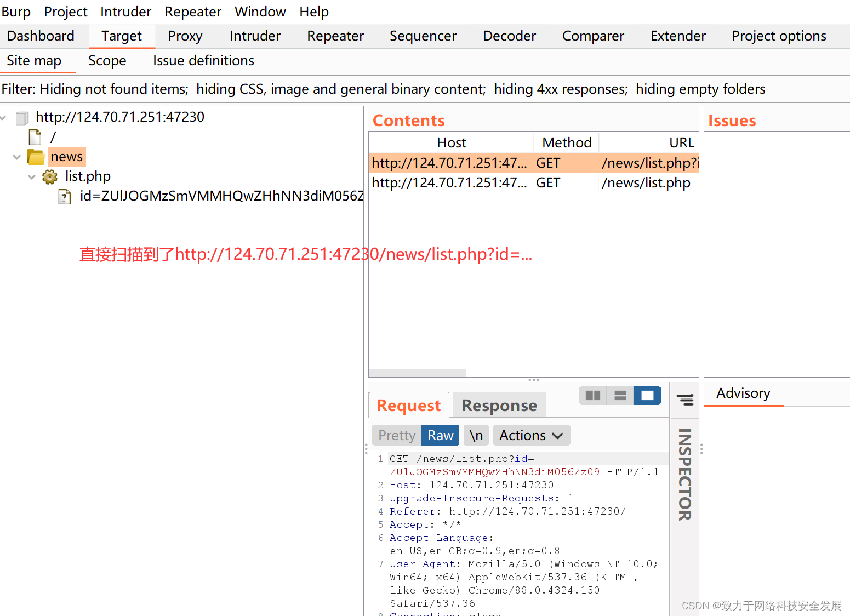Open the Intruder menu in menu bar
The height and width of the screenshot is (616, 850).
click(x=125, y=12)
